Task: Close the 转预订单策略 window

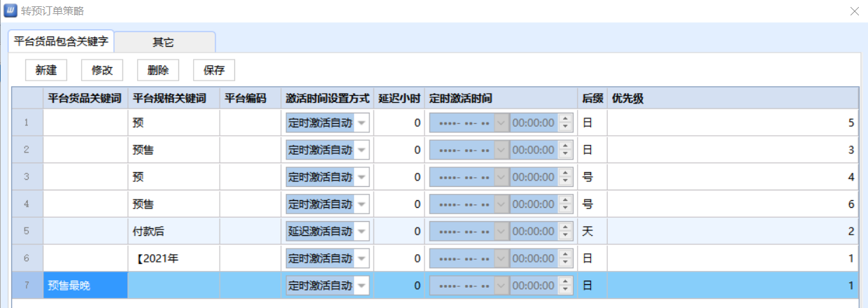Action: 854,11
